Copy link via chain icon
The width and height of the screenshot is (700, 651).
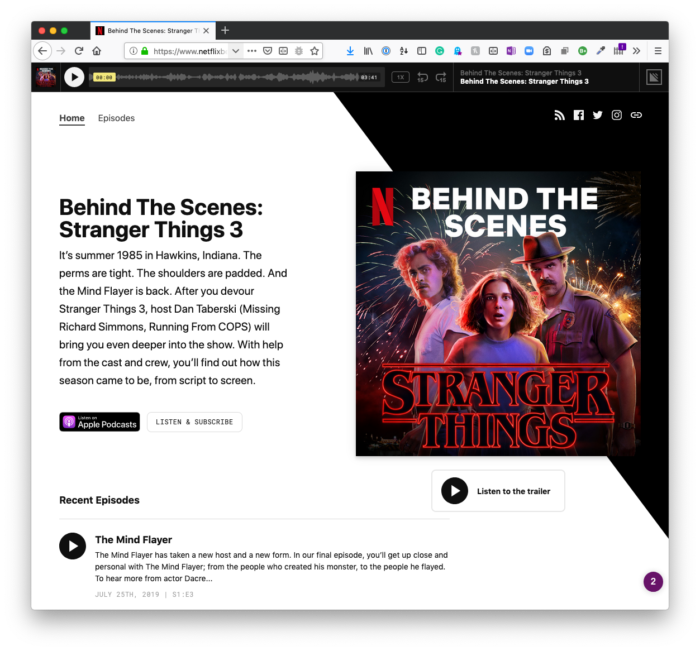coord(636,115)
